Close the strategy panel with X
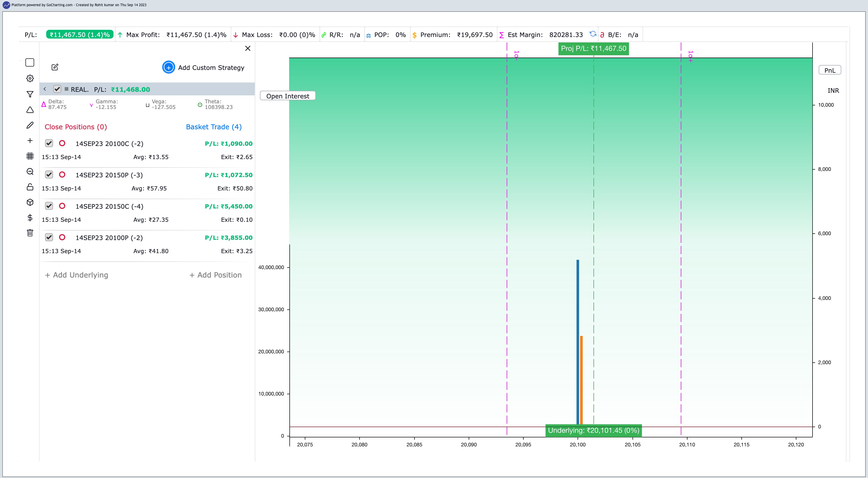The width and height of the screenshot is (868, 478). tap(248, 48)
